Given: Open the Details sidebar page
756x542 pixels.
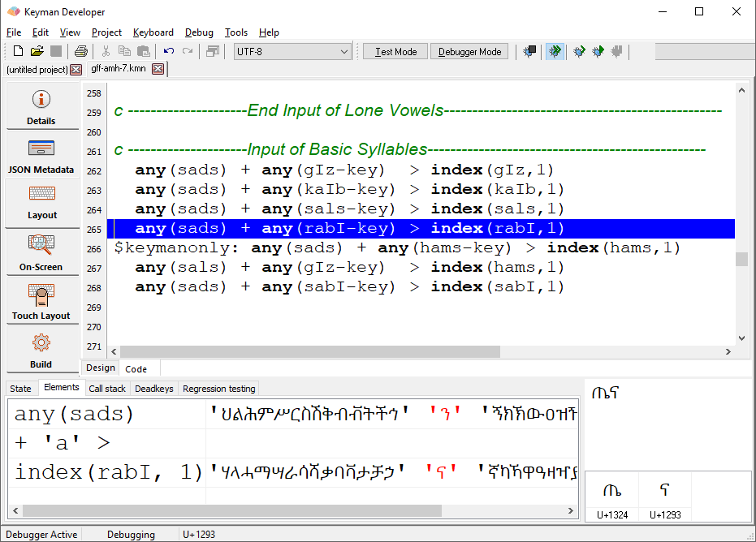Looking at the screenshot, I should click(42, 106).
